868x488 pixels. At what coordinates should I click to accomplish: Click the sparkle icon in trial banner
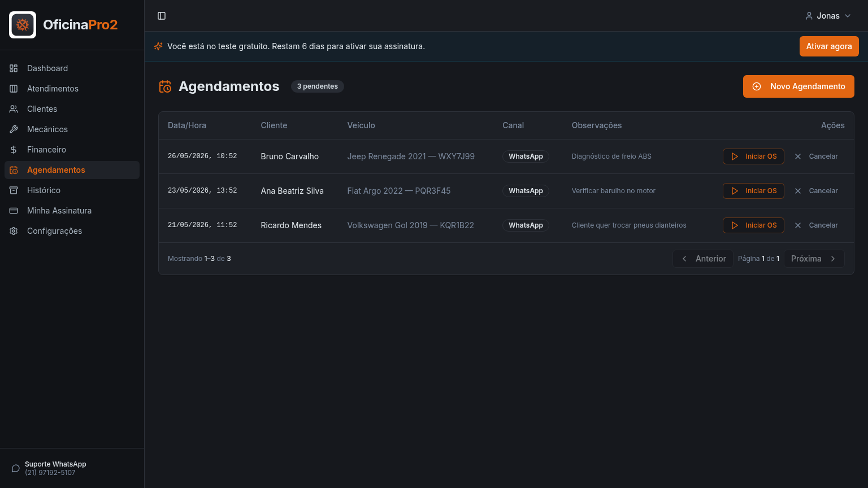pyautogui.click(x=158, y=46)
